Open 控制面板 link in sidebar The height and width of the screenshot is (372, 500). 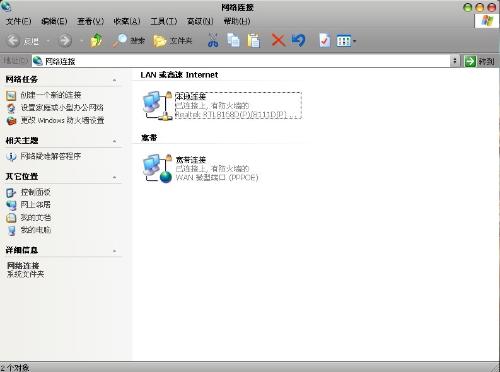36,192
